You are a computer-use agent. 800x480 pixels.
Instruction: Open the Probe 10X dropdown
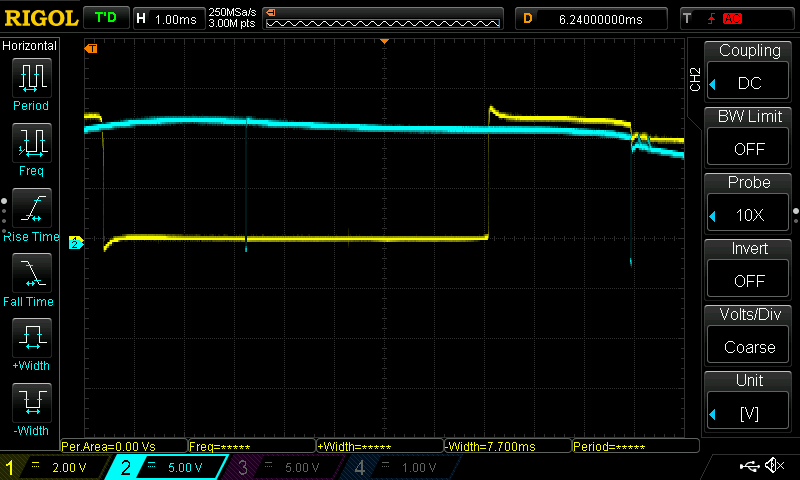pos(749,203)
